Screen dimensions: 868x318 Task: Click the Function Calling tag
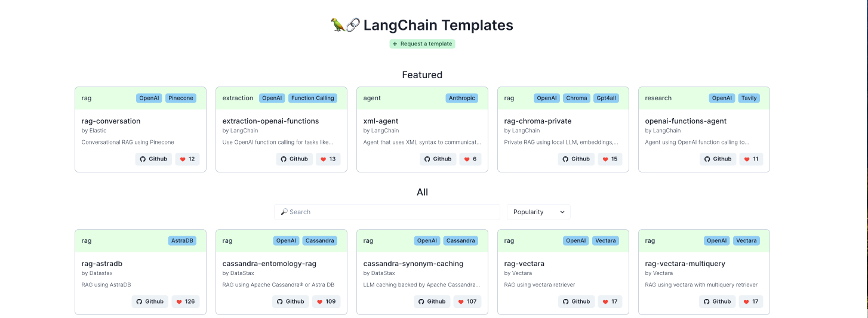click(x=313, y=98)
